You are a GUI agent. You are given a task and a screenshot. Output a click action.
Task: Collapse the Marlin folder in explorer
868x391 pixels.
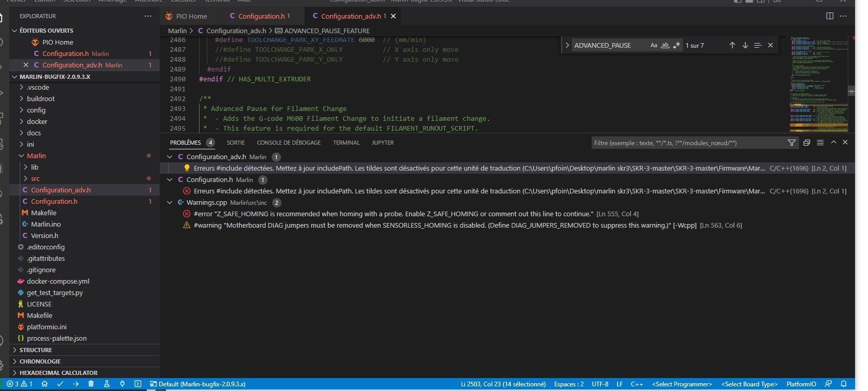pos(21,156)
